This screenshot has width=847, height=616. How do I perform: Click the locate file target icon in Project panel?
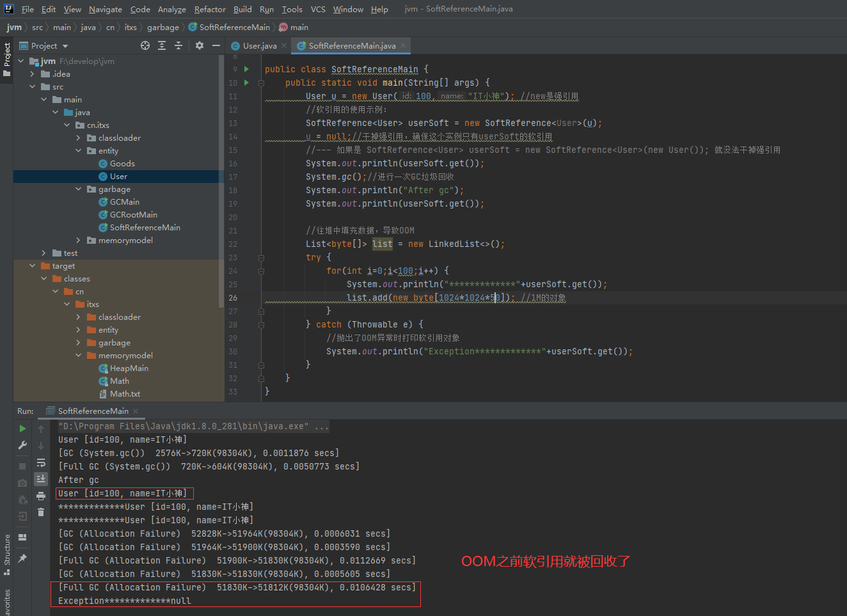point(145,45)
